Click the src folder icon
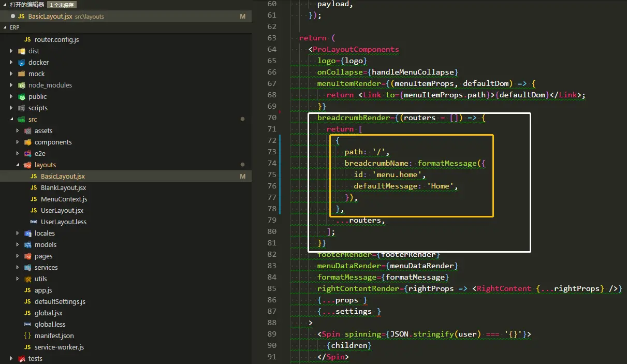This screenshot has width=627, height=364. tap(21, 119)
